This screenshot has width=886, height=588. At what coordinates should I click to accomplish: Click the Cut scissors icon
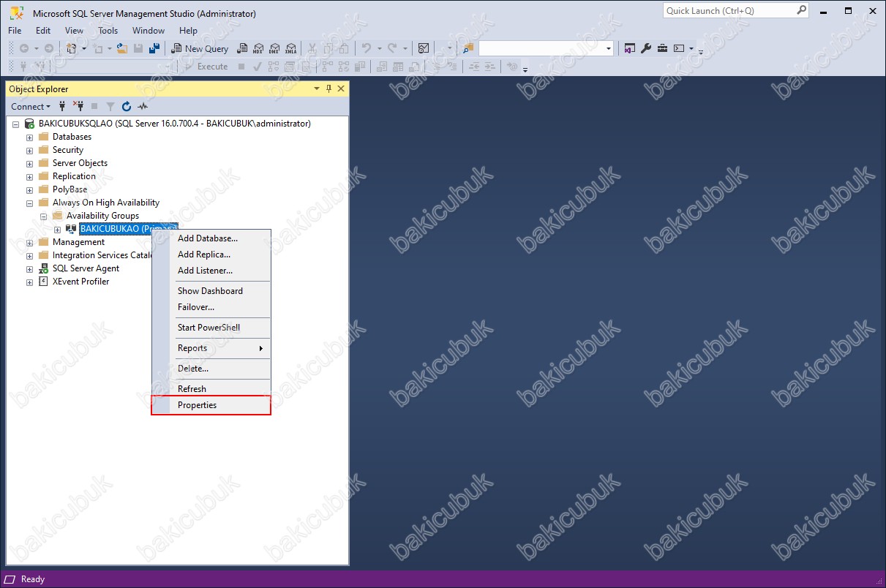tap(312, 48)
